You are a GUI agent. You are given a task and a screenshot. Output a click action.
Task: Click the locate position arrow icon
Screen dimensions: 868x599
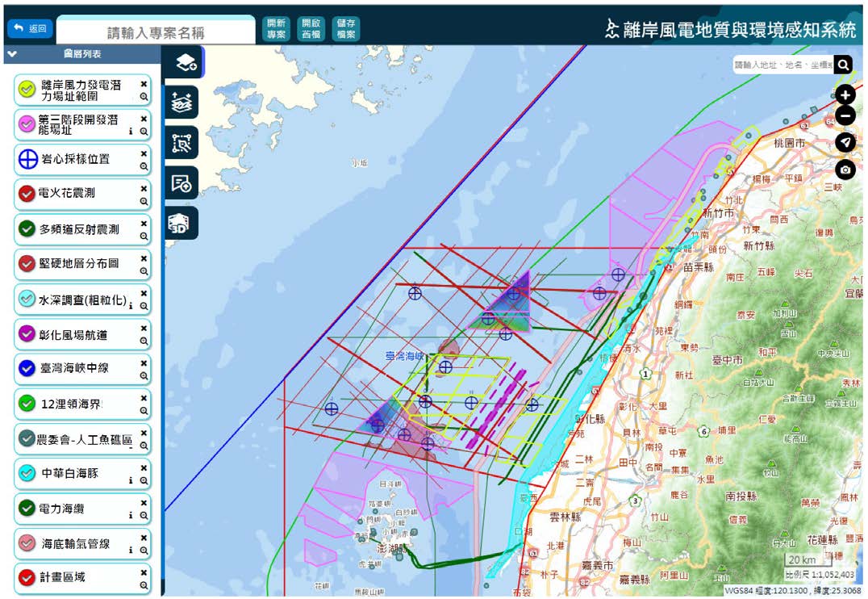(x=845, y=143)
